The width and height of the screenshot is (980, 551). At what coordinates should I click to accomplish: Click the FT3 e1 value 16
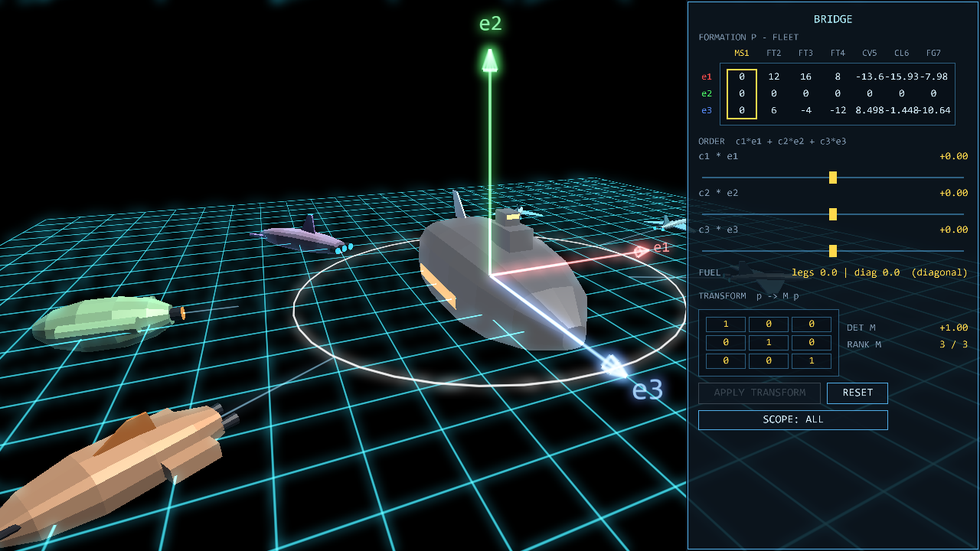point(805,77)
